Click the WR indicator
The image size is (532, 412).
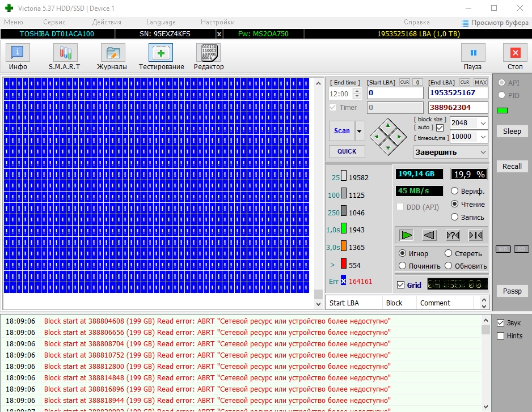tap(503, 249)
